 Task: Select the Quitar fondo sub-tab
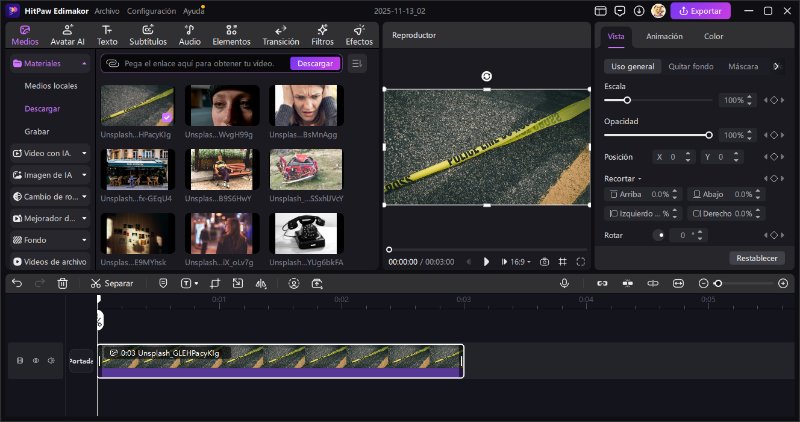click(691, 66)
